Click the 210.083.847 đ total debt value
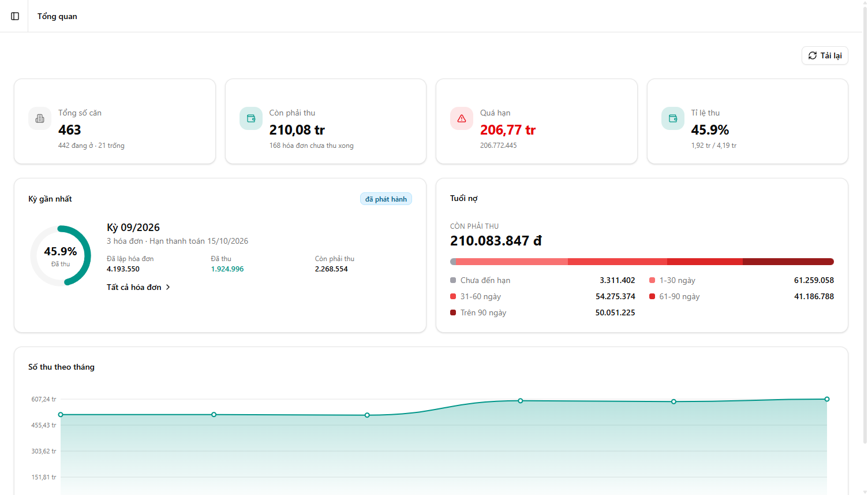 point(496,241)
